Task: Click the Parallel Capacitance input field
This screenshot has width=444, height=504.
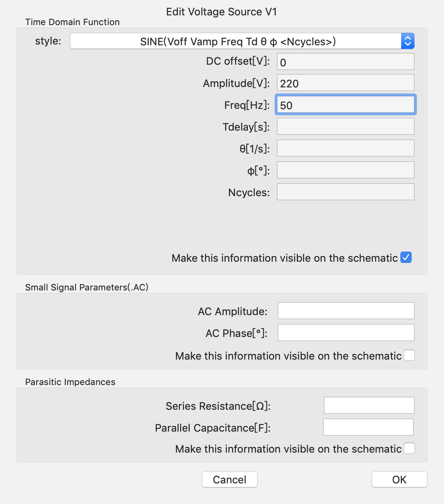Action: click(x=368, y=427)
